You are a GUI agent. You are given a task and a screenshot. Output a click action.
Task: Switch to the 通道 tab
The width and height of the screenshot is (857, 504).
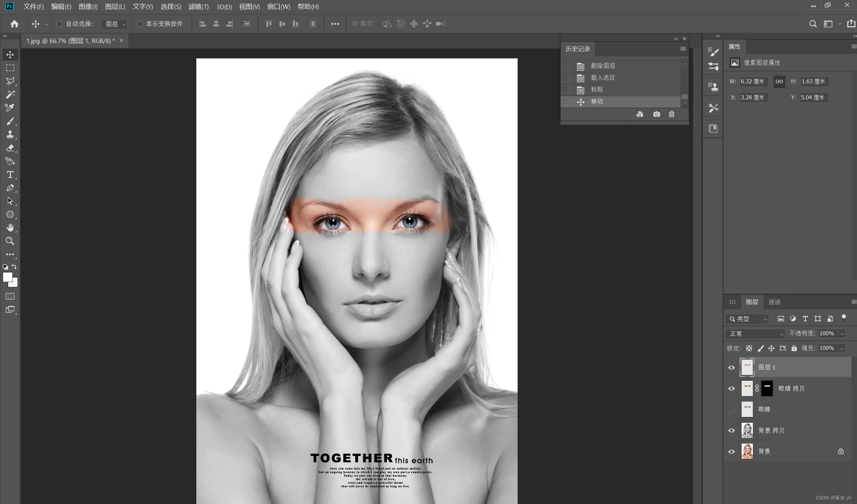774,302
